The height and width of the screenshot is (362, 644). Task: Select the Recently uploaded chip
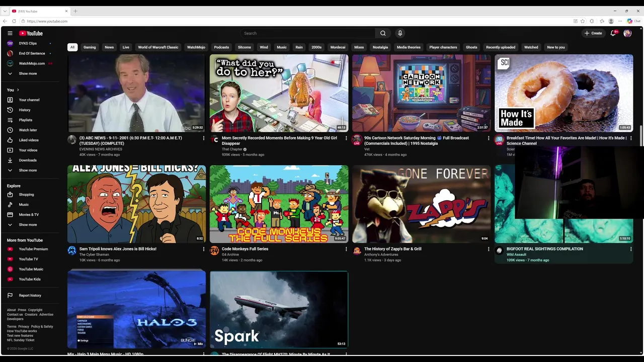click(501, 47)
